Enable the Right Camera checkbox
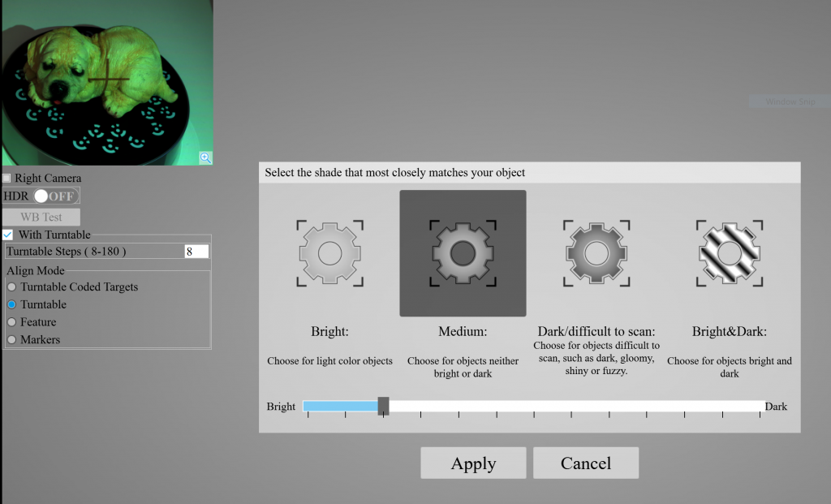 tap(6, 179)
